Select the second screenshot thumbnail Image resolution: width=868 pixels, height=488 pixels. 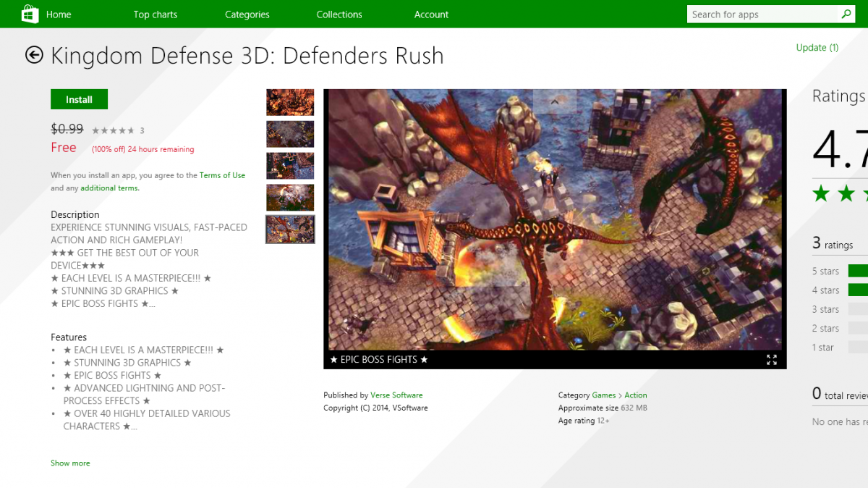[x=290, y=134]
